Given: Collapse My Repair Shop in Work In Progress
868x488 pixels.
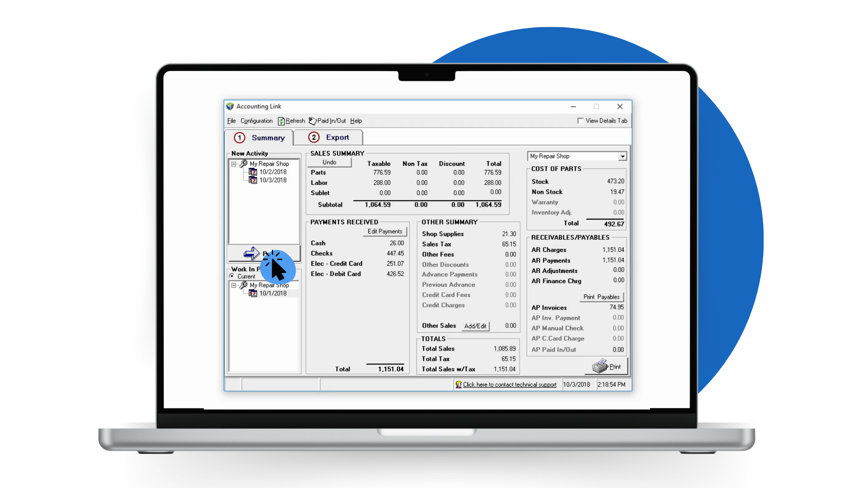Looking at the screenshot, I should click(234, 286).
